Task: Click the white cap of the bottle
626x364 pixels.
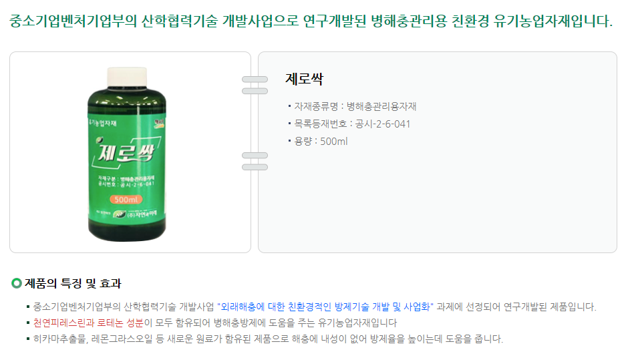Action: coord(127,77)
